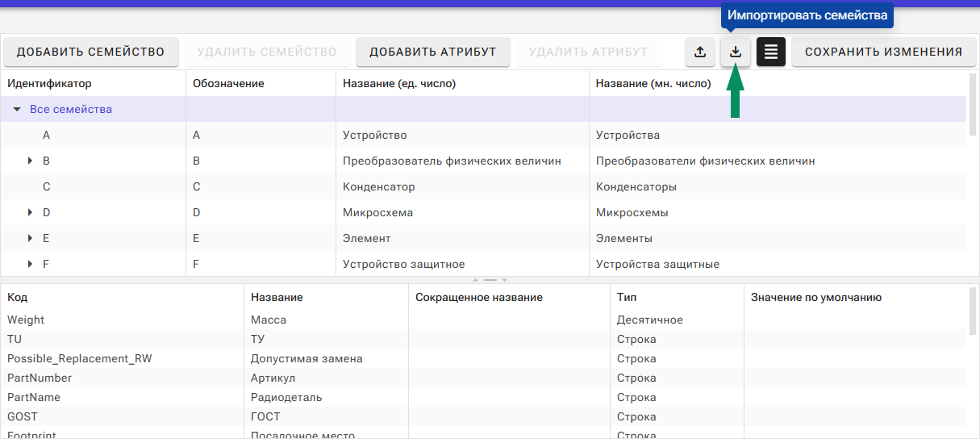Click the Конденсатор cell
This screenshot has height=439, width=980.
462,186
